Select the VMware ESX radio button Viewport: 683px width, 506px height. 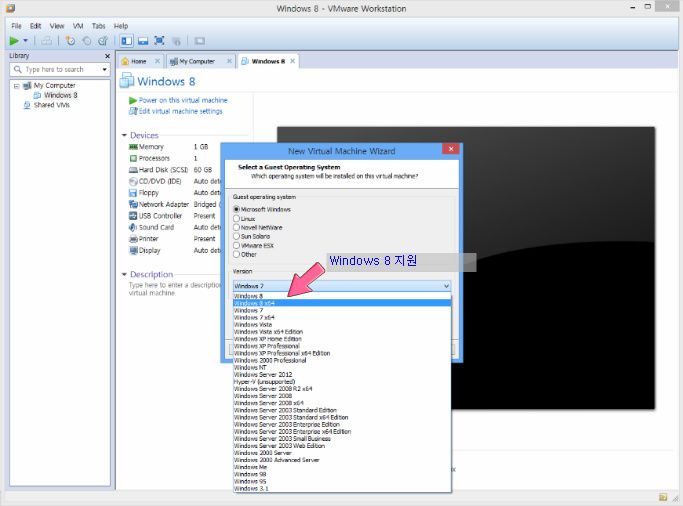(x=237, y=246)
